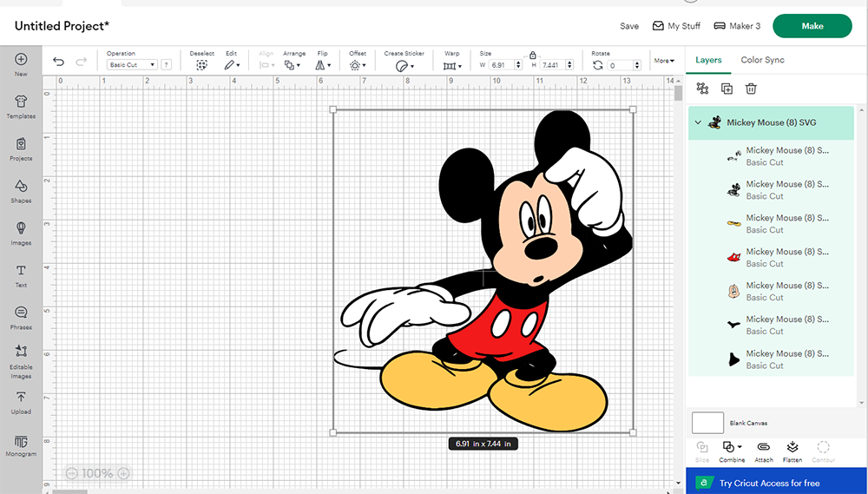868x494 pixels.
Task: Click the Offset tool
Action: pyautogui.click(x=357, y=64)
